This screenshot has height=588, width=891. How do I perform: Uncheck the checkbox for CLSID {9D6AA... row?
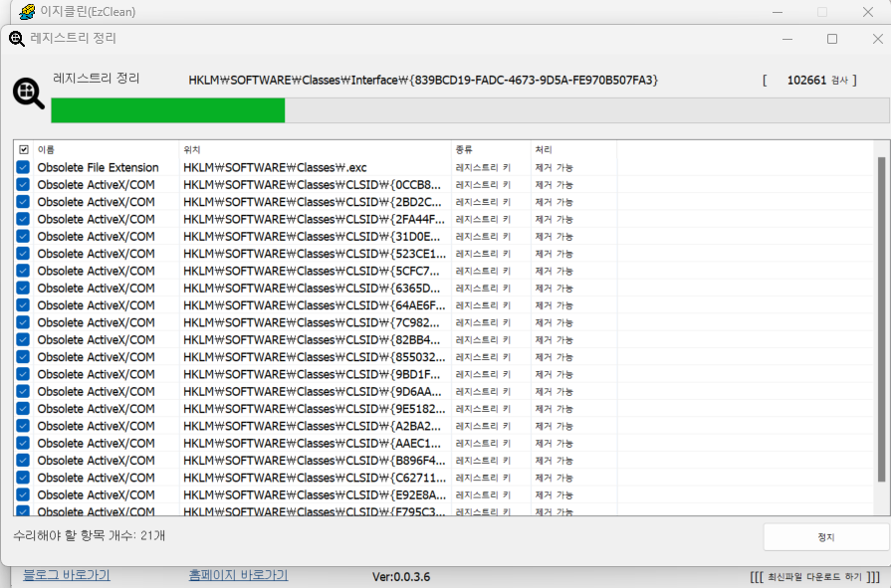23,391
